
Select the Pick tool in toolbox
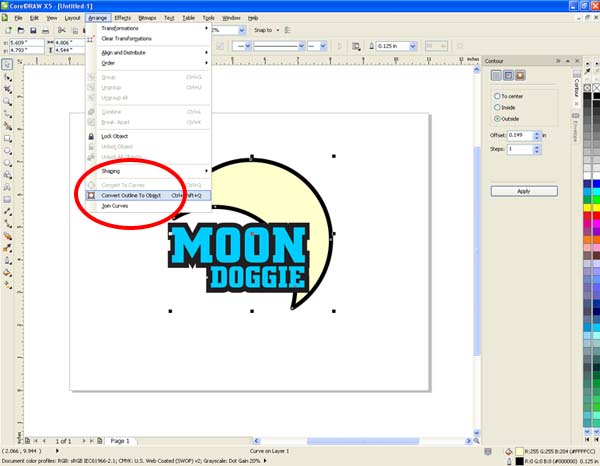click(7, 64)
